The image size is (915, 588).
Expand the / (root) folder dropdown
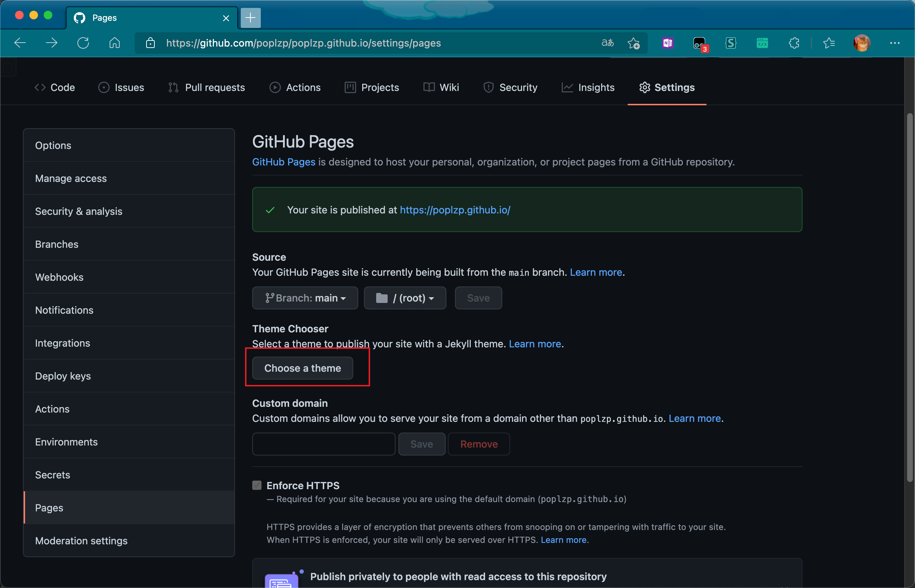405,298
